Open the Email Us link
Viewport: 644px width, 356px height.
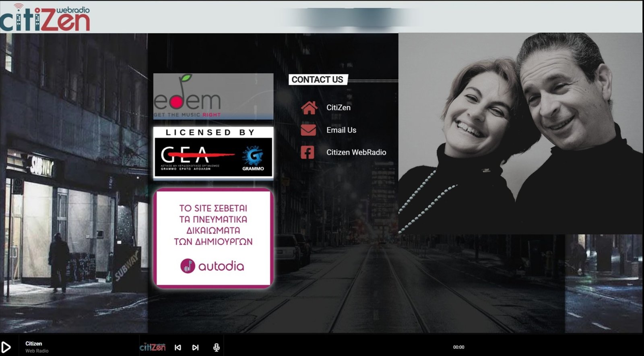pos(341,130)
